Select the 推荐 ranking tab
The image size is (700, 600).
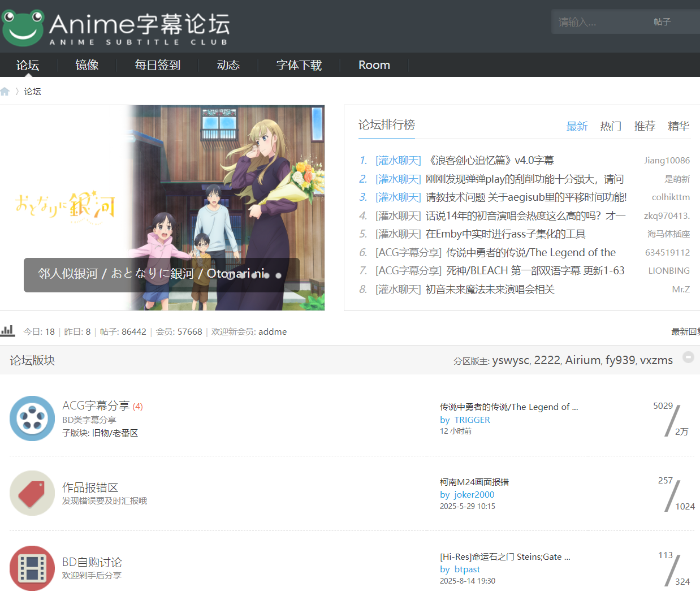[x=644, y=126]
